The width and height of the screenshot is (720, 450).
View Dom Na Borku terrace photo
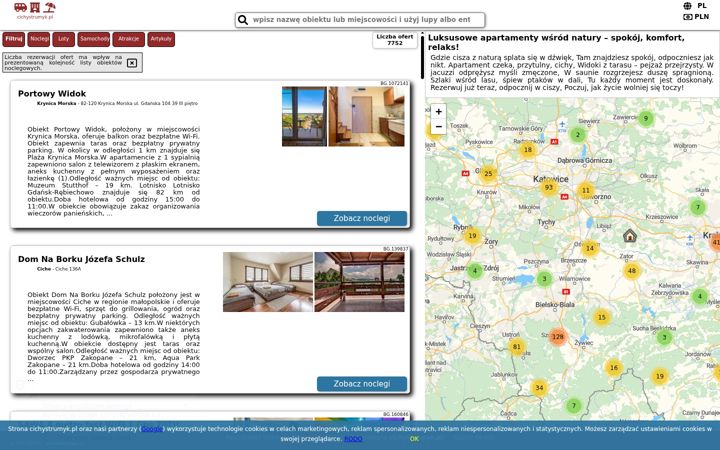click(360, 282)
